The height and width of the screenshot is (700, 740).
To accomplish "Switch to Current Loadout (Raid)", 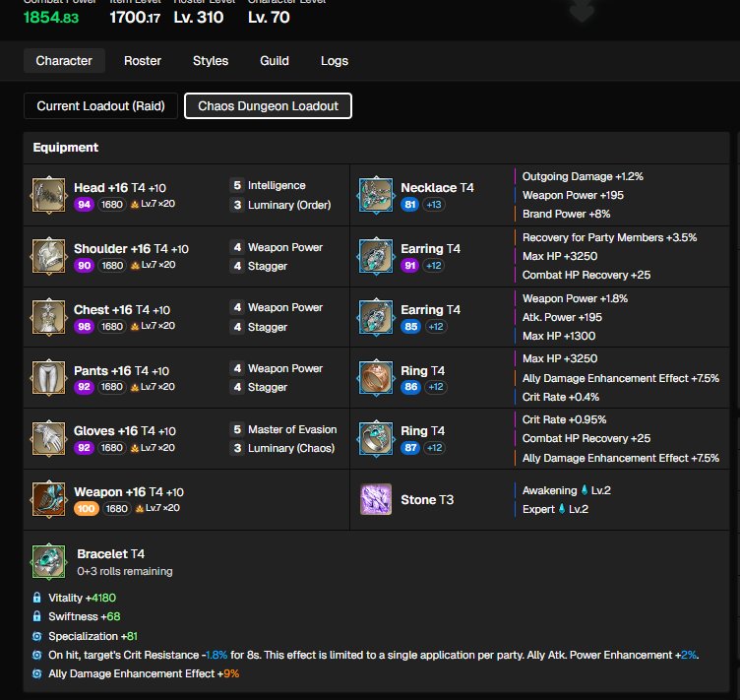I will click(x=100, y=105).
